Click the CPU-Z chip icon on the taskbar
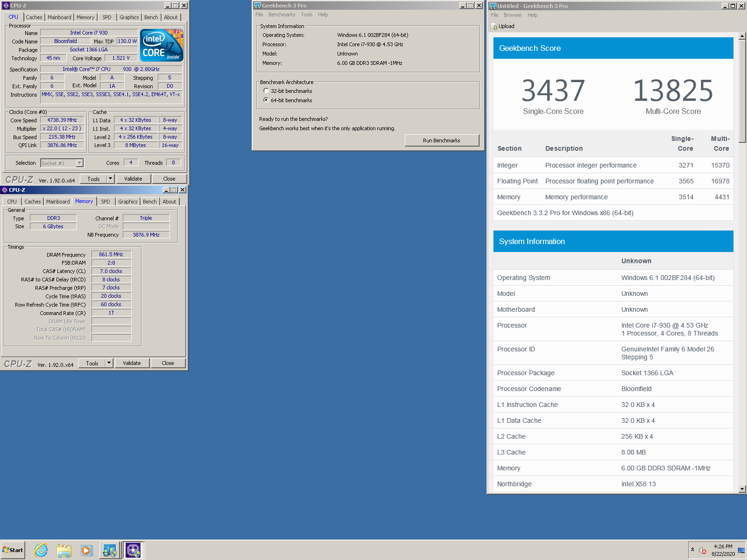The image size is (747, 560). (133, 550)
